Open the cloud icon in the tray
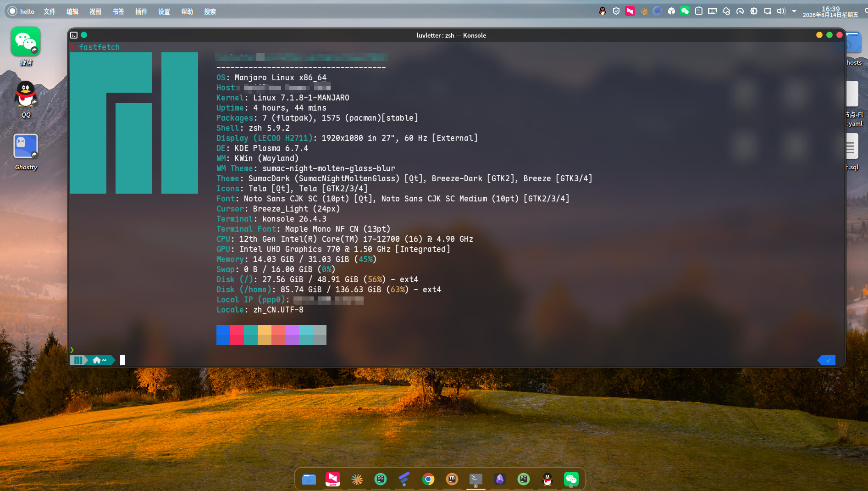 pos(726,11)
